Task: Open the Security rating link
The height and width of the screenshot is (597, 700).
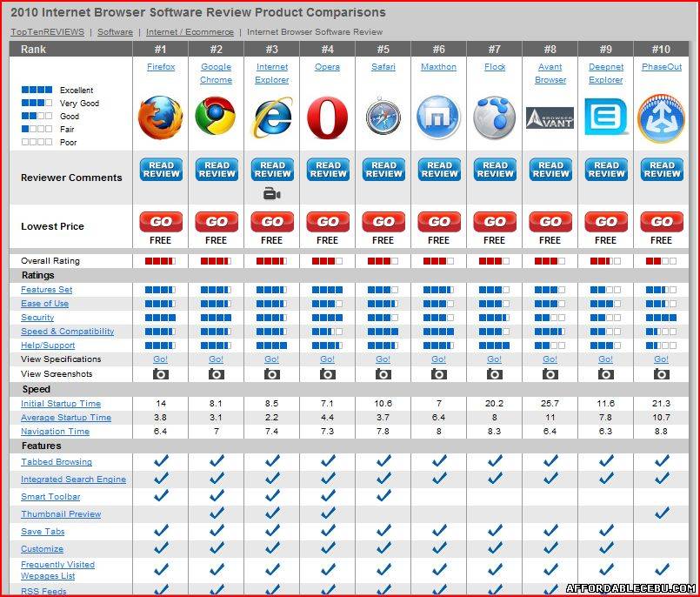Action: click(x=37, y=318)
